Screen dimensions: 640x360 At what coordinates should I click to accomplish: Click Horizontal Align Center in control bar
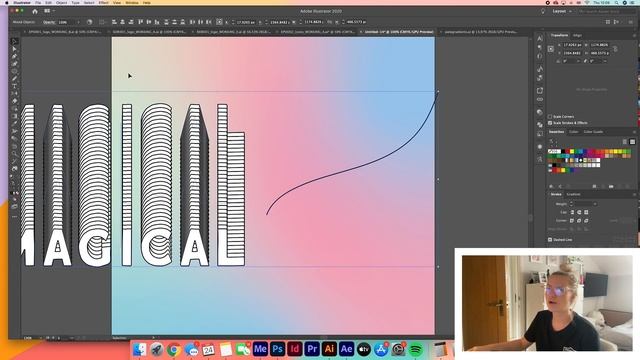[x=122, y=22]
